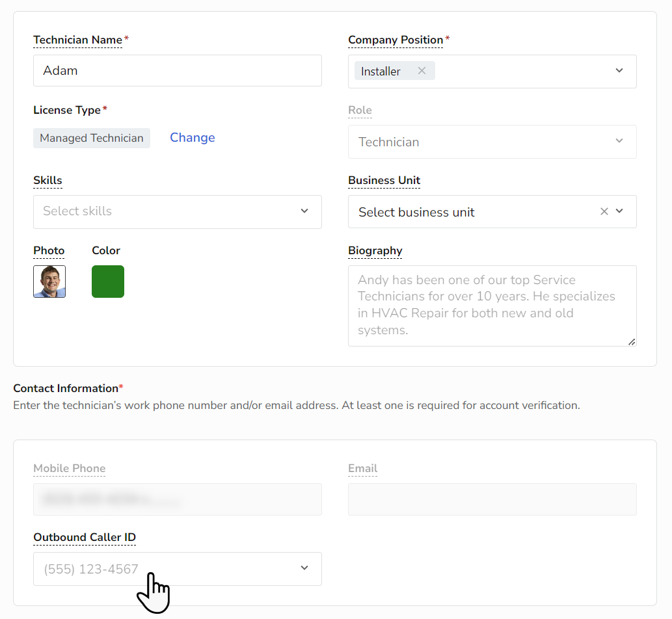
Task: Click the Change link next to License Type
Action: [192, 137]
